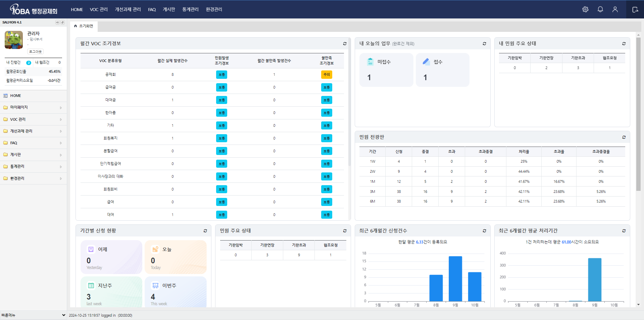Expand the 통계관리 sidebar menu

pyautogui.click(x=33, y=166)
